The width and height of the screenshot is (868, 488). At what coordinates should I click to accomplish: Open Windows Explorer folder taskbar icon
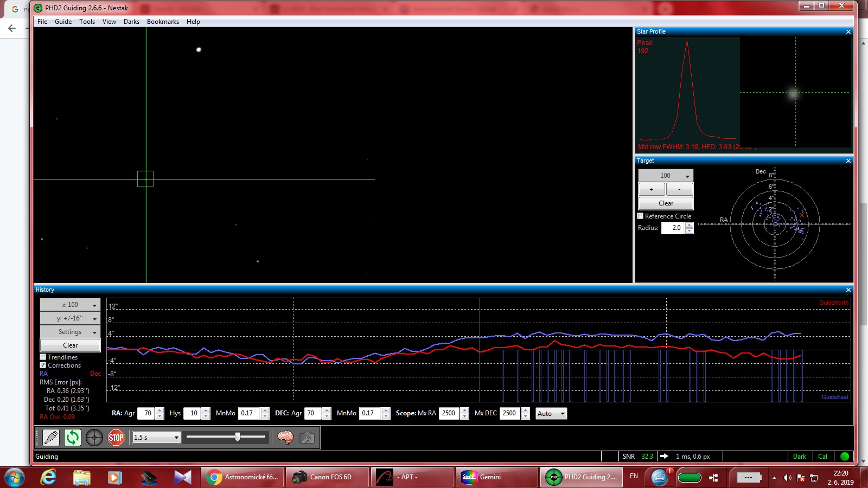[81, 477]
